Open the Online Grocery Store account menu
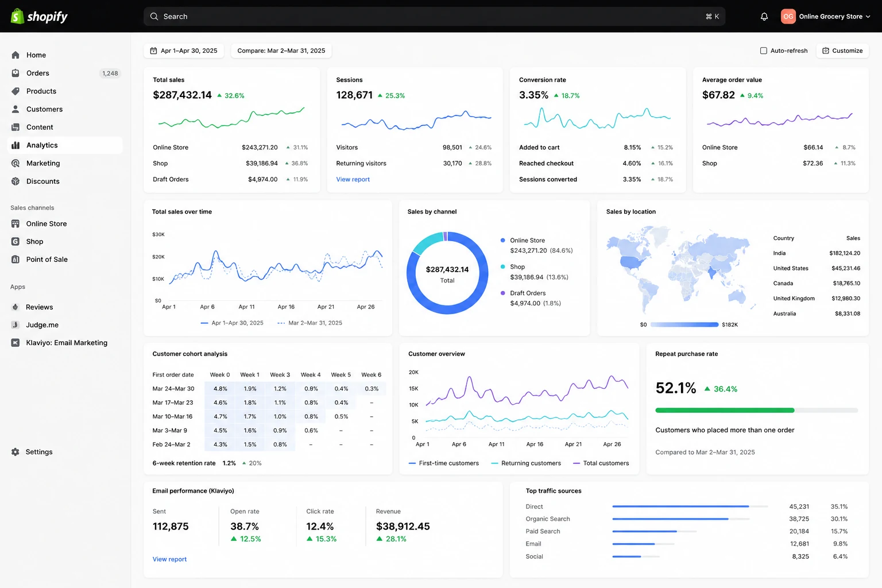Screen dimensions: 882x588 tap(826, 17)
